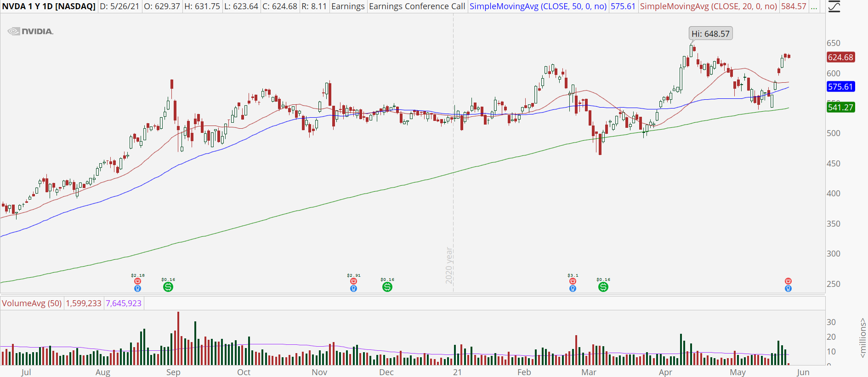The image size is (868, 377).
Task: Click the Aug label on the time axis
Action: pos(103,372)
